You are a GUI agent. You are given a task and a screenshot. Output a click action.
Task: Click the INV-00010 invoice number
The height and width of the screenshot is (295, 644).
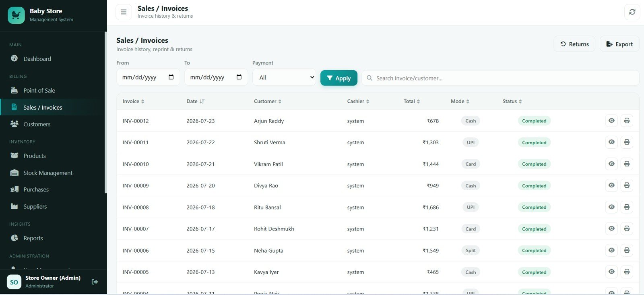point(136,164)
